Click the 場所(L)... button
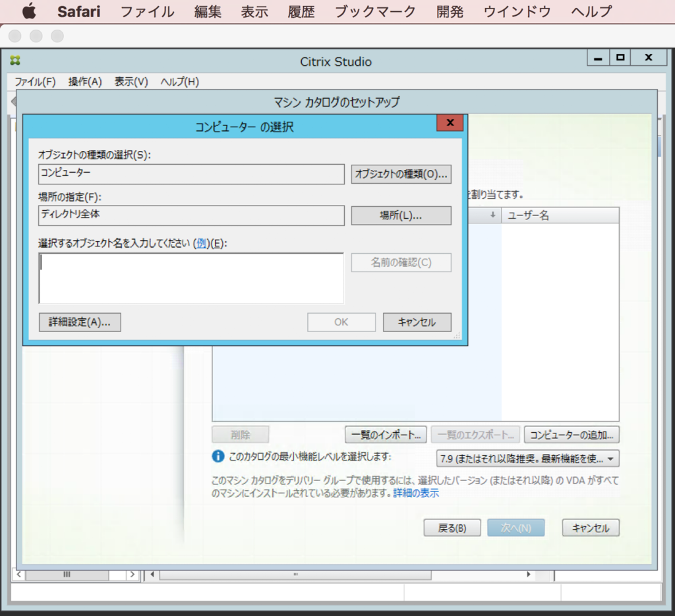The image size is (675, 616). (401, 215)
